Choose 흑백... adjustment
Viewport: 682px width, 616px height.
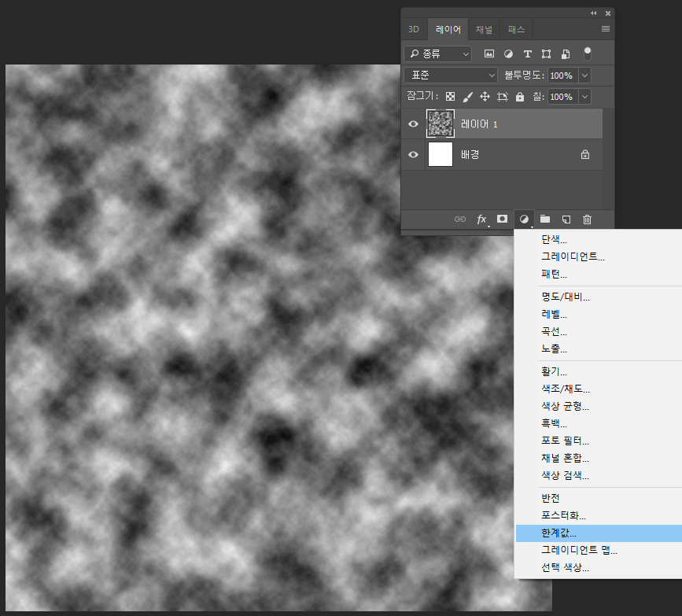pyautogui.click(x=598, y=424)
